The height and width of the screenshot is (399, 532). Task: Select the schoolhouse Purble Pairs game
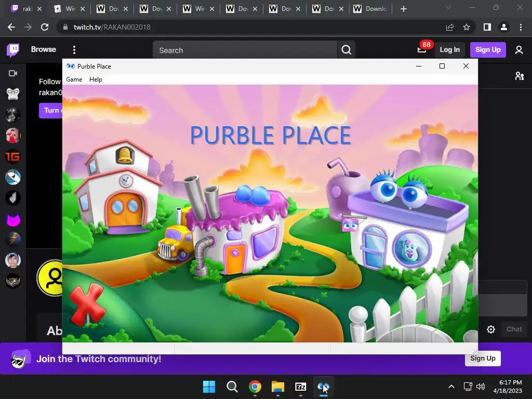(119, 188)
